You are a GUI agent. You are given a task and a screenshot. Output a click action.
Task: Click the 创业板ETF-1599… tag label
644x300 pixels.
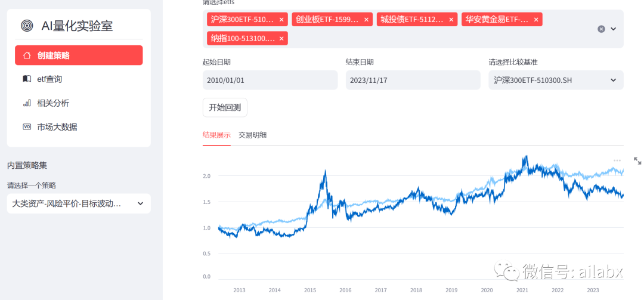coord(327,19)
